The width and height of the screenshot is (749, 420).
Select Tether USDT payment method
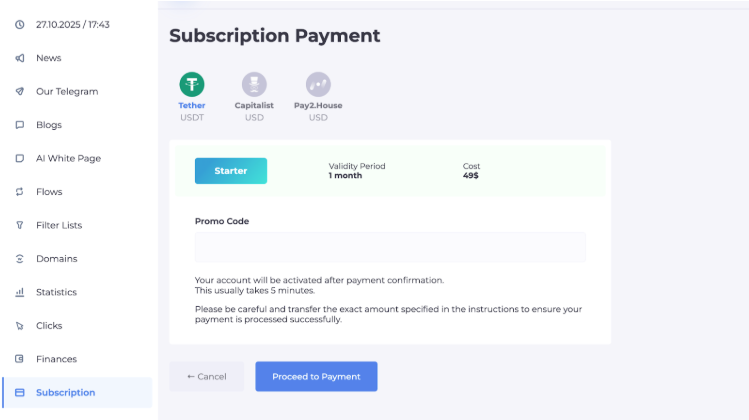[191, 85]
